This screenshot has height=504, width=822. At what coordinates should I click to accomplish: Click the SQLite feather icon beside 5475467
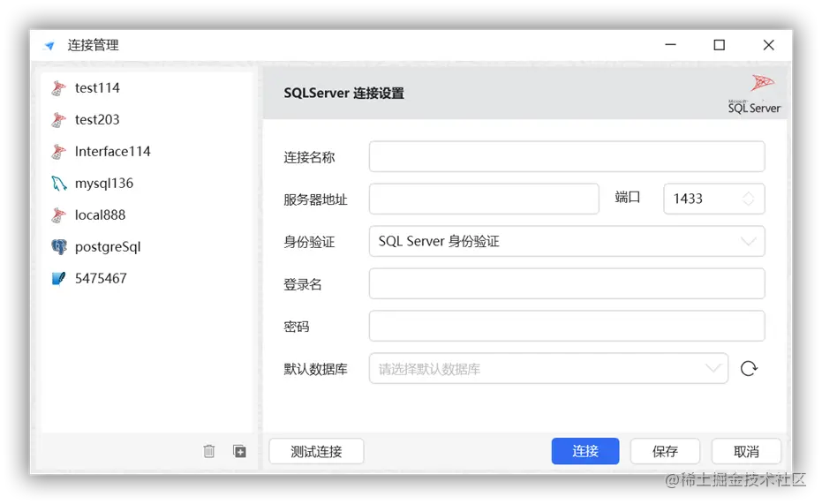pyautogui.click(x=58, y=278)
